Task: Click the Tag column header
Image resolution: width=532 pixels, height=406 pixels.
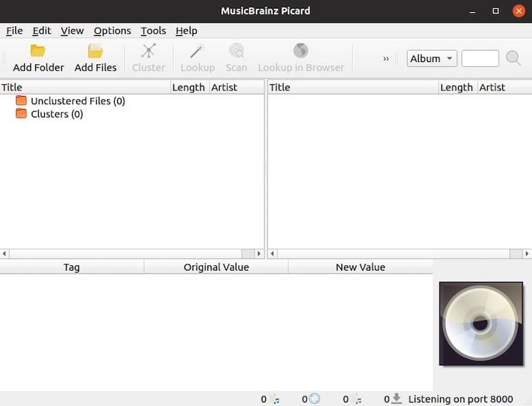Action: click(x=72, y=267)
